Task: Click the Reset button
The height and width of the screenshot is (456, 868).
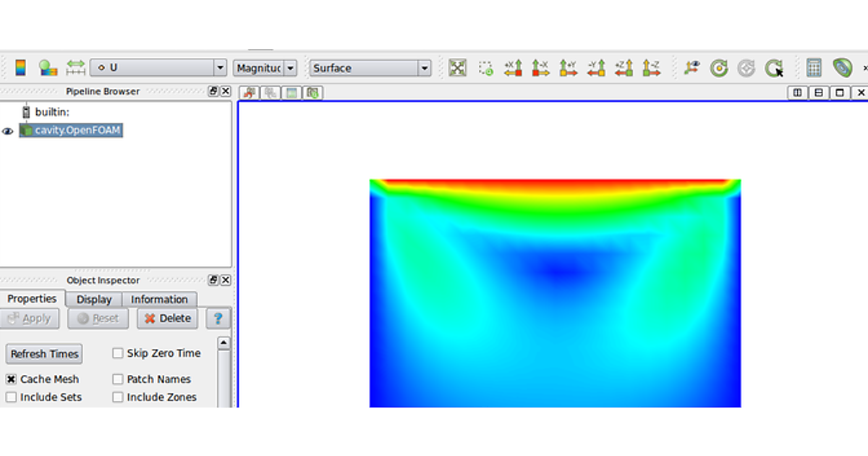Action: tap(98, 318)
